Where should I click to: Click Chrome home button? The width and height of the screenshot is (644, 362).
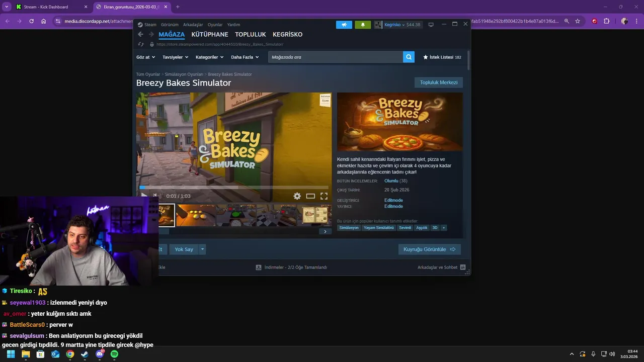click(x=44, y=21)
